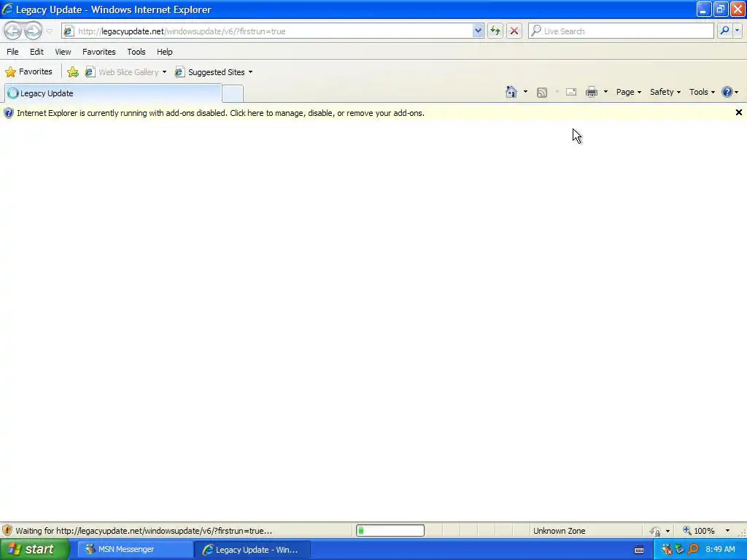This screenshot has width=747, height=560.
Task: Click the status bar Protected Mode lock icon
Action: (656, 531)
